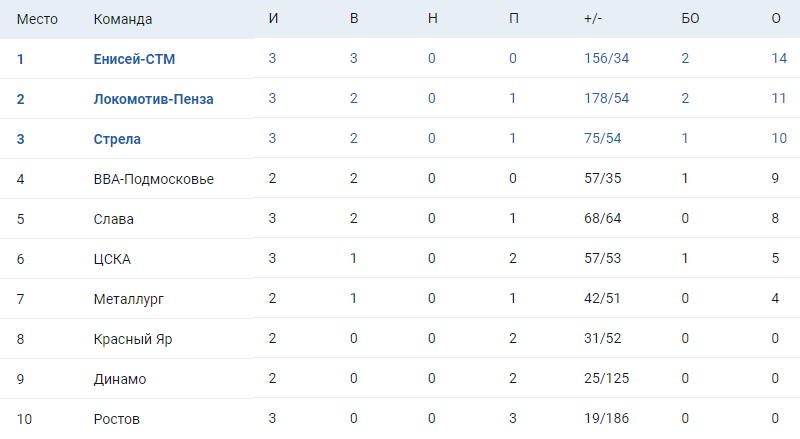Screen dimensions: 800x439
Task: Click the 75/54 value for Стрела
Action: click(x=603, y=139)
